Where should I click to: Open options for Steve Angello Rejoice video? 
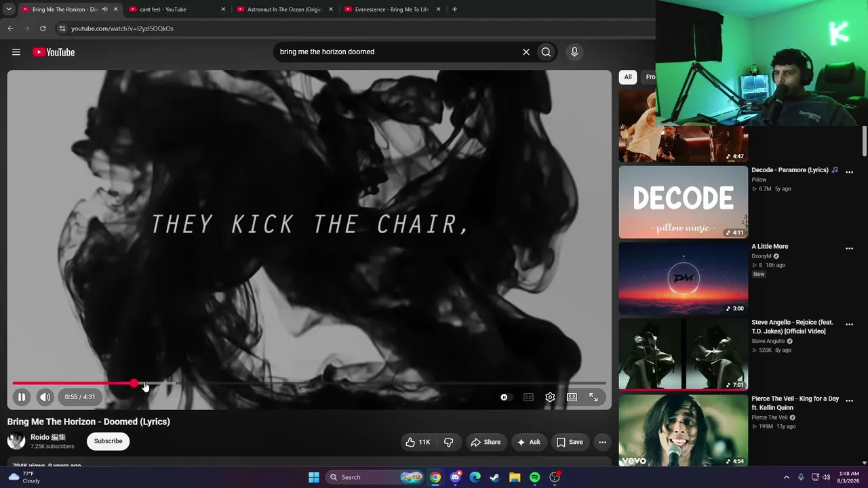pyautogui.click(x=849, y=325)
